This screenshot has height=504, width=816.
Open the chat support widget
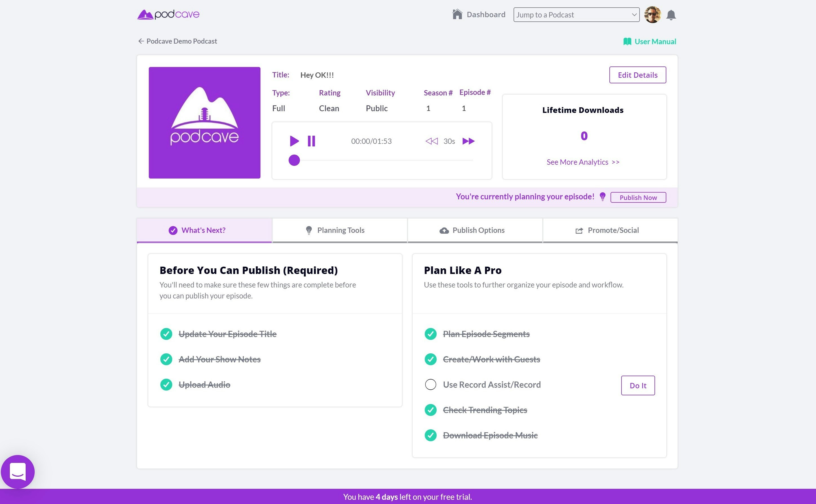pyautogui.click(x=18, y=471)
